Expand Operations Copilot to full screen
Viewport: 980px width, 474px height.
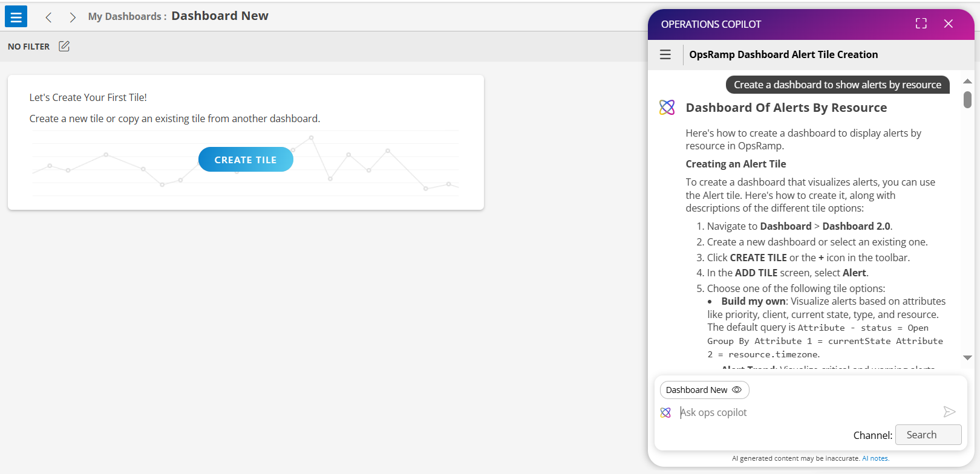pos(921,24)
